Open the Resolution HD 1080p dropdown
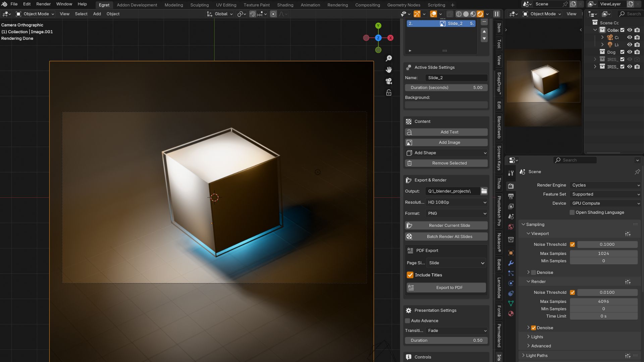This screenshot has width=644, height=362. (x=456, y=202)
